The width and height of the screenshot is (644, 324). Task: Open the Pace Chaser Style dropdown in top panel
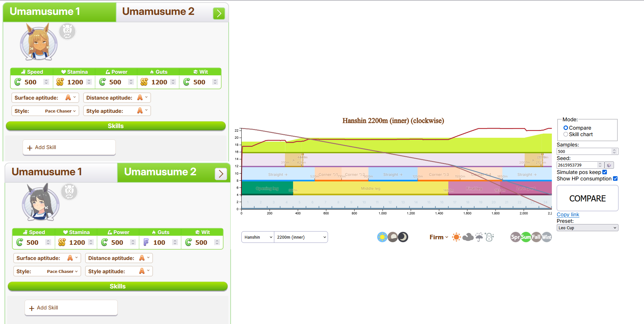[45, 111]
